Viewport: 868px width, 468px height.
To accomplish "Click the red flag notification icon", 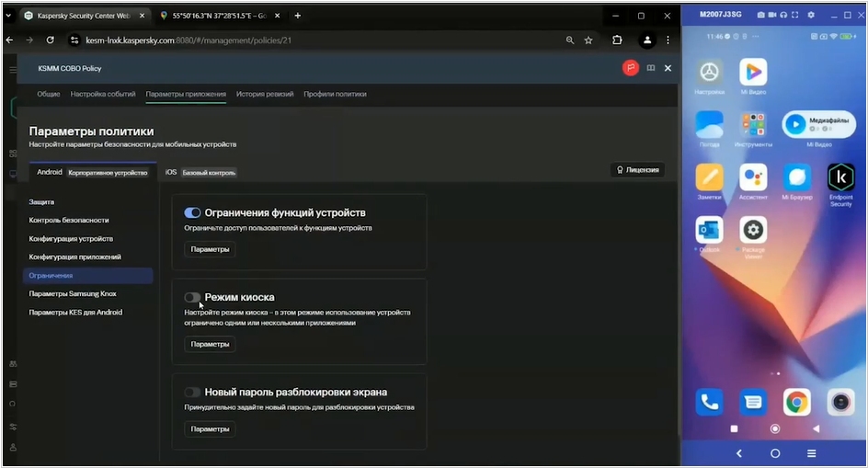I will (x=630, y=68).
